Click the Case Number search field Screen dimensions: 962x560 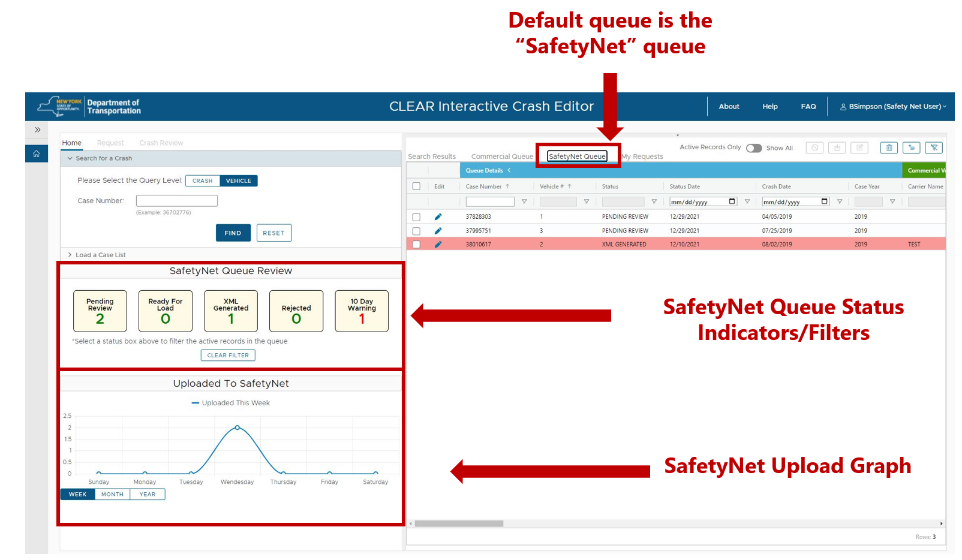tap(177, 201)
